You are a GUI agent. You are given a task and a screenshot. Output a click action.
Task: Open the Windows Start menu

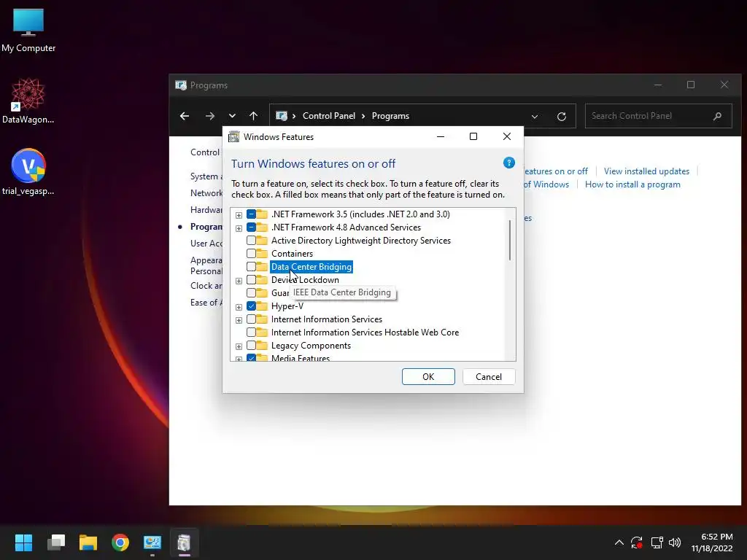(23, 542)
